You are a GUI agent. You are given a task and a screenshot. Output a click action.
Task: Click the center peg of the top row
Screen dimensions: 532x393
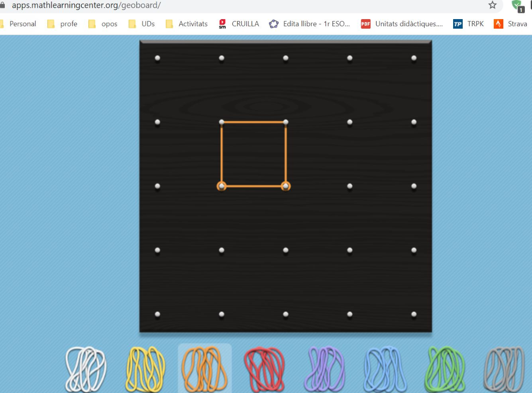(x=286, y=58)
